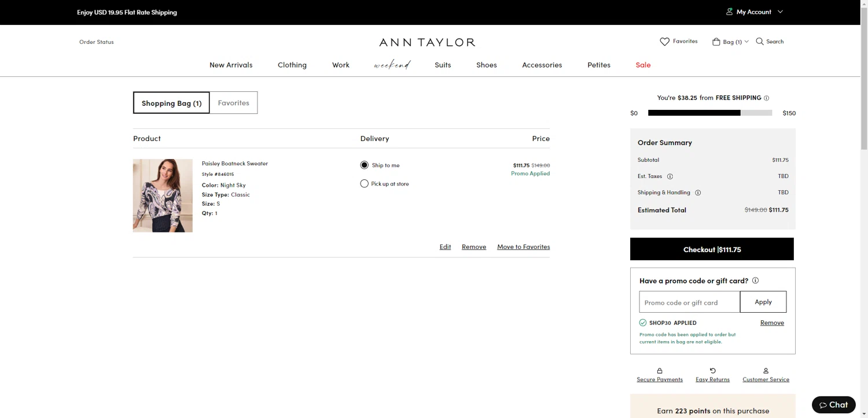Open Work menu
This screenshot has width=868, height=418.
341,65
